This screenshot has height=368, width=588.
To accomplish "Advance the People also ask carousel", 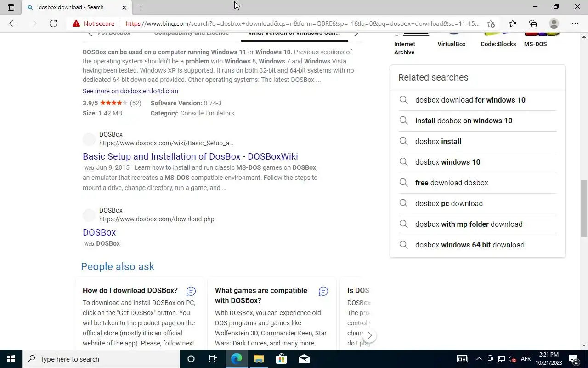I will click(x=369, y=335).
